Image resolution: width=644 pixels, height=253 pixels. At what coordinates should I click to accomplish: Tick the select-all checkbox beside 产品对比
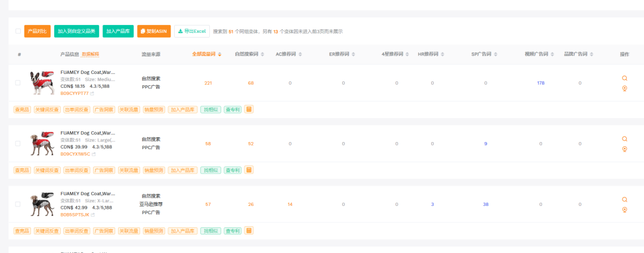point(18,31)
